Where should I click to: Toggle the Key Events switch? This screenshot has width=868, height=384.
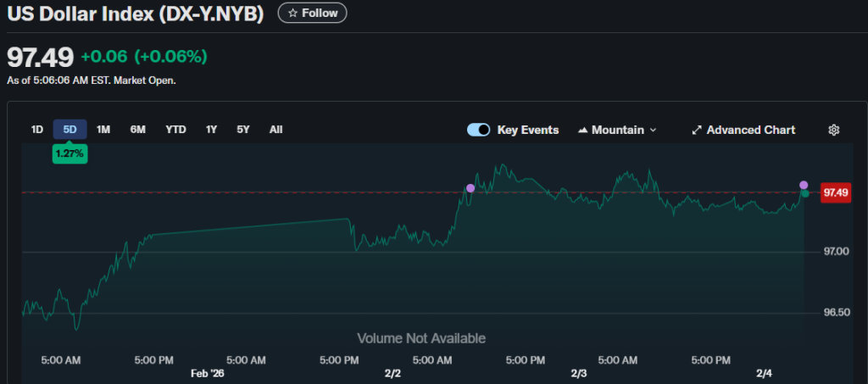tap(478, 130)
